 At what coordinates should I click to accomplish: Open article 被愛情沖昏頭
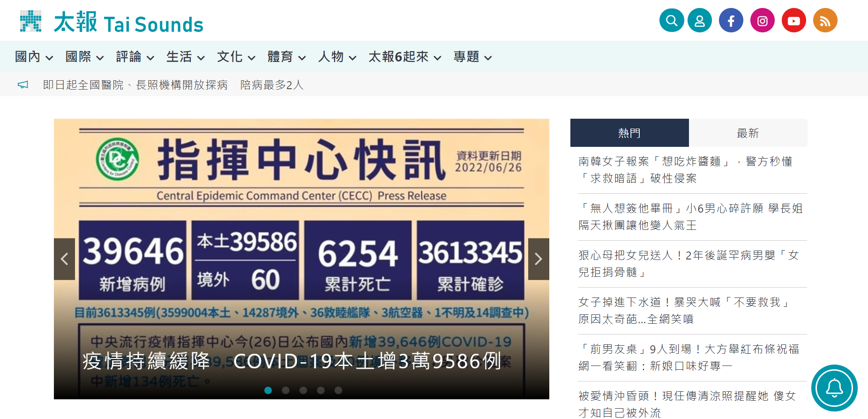[x=687, y=404]
